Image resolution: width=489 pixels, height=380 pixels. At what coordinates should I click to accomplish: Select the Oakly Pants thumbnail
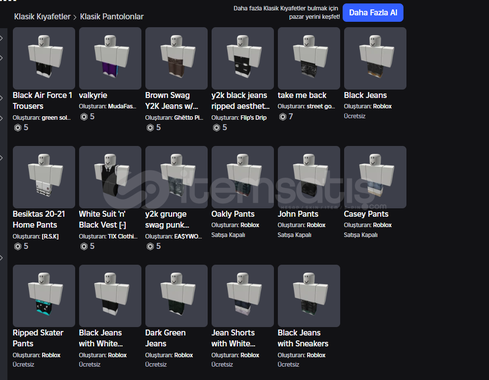click(243, 177)
